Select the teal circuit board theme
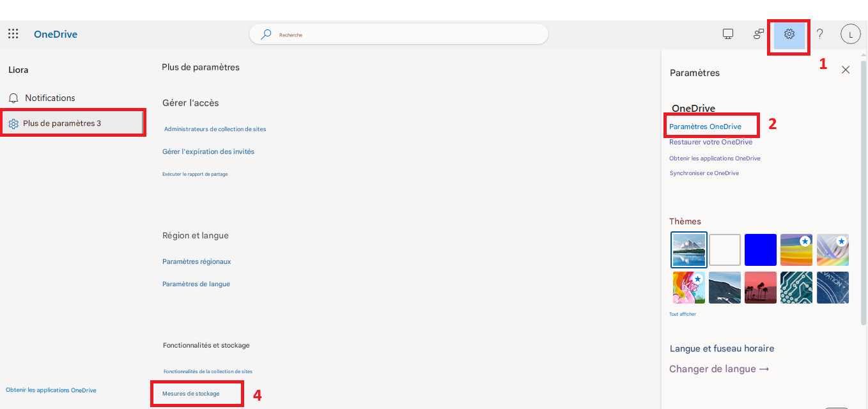Viewport: 868px width, 409px height. click(x=796, y=288)
